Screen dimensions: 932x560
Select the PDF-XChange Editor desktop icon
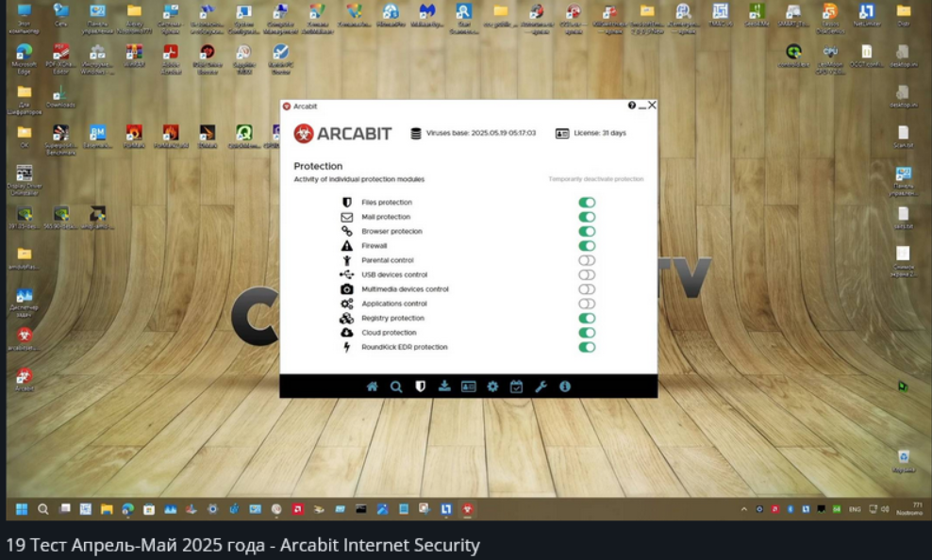tap(60, 58)
